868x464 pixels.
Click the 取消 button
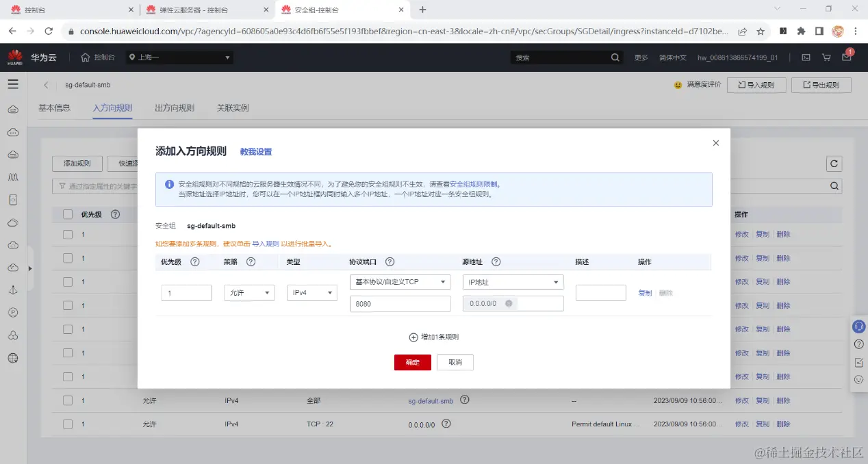(x=455, y=362)
